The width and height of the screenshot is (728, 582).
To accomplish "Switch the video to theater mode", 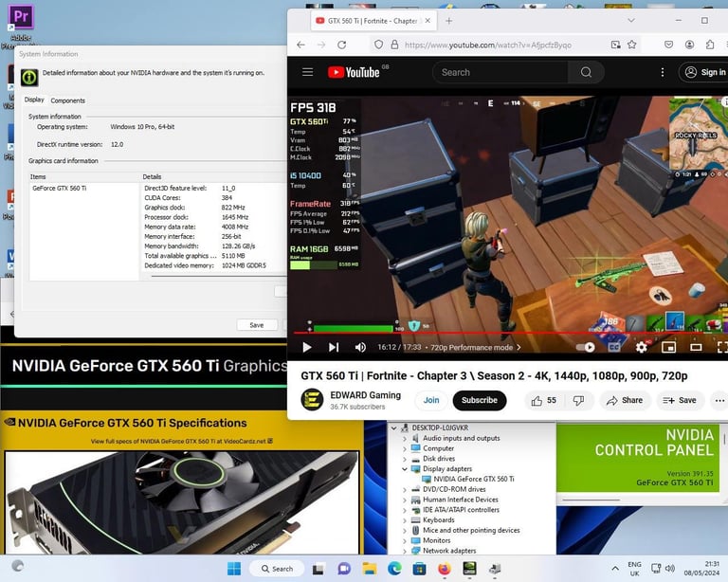I will [696, 347].
